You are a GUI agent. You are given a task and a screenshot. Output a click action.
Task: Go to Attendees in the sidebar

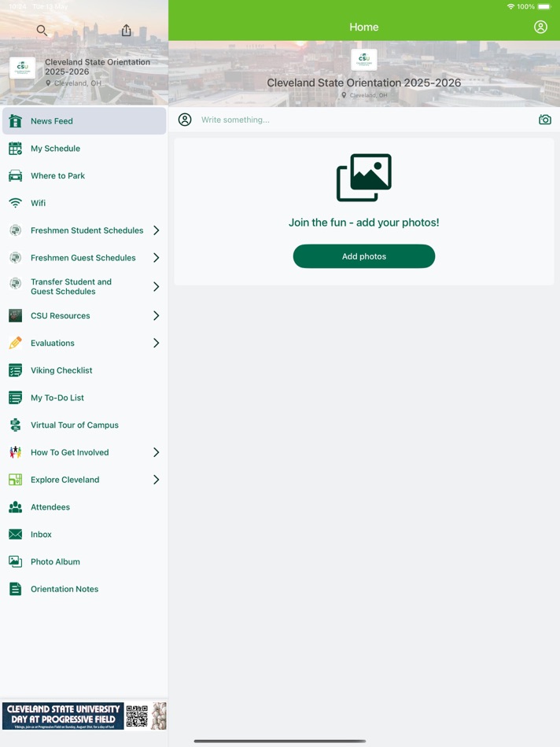point(84,507)
